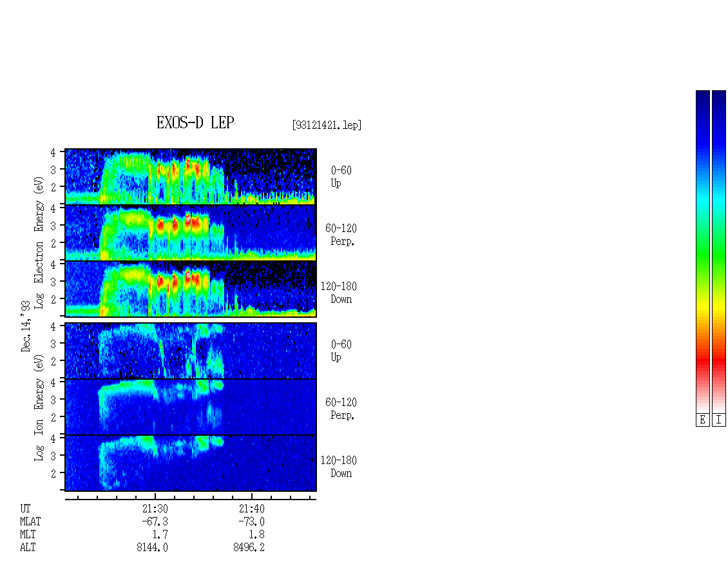Viewport: 728px width, 564px height.
Task: Select the boxed E label under the color bar
Action: click(702, 420)
